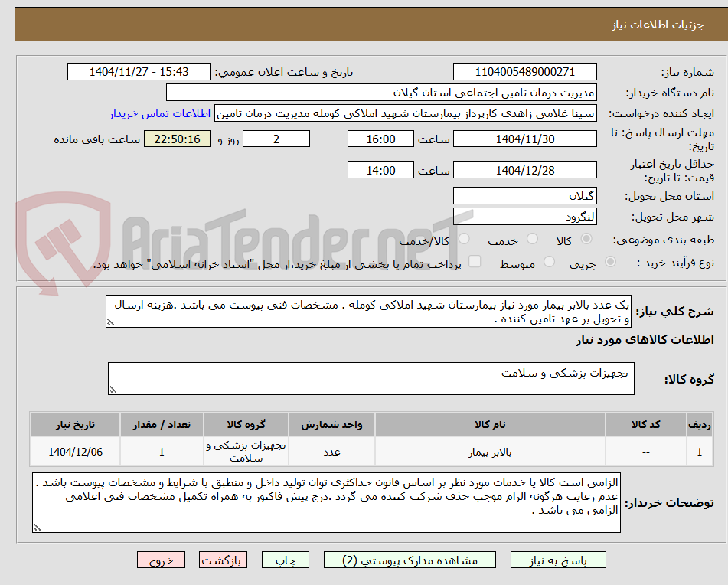Click the اطلاعات کالاهای مورد نیاز heading

pos(645,340)
